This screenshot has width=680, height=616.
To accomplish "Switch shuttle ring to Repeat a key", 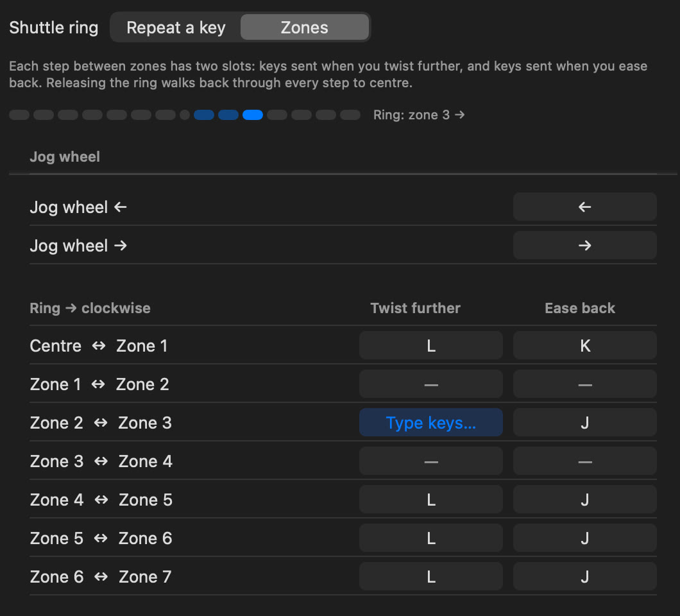I will (176, 28).
